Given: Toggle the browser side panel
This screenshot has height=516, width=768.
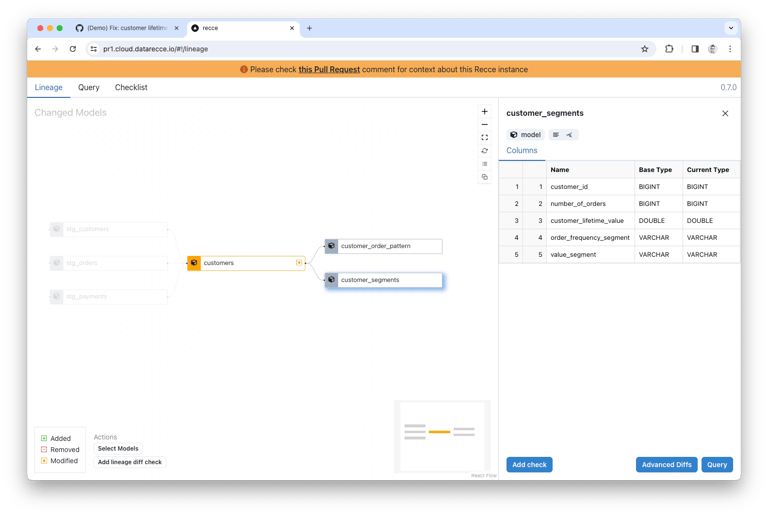Looking at the screenshot, I should (x=695, y=49).
